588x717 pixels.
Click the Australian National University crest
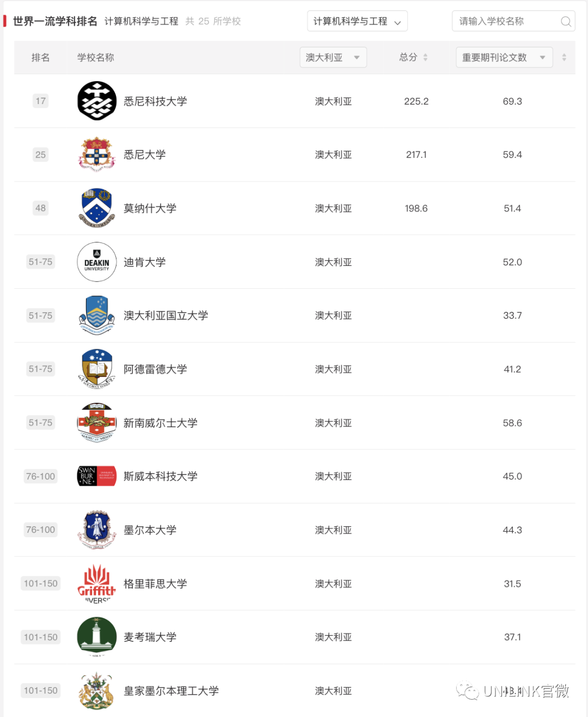(x=97, y=315)
